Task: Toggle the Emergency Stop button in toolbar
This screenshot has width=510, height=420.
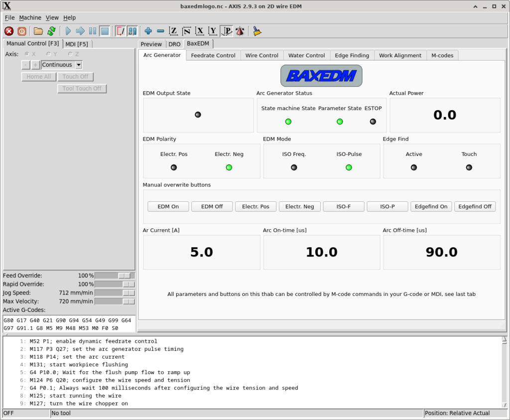Action: coord(9,31)
